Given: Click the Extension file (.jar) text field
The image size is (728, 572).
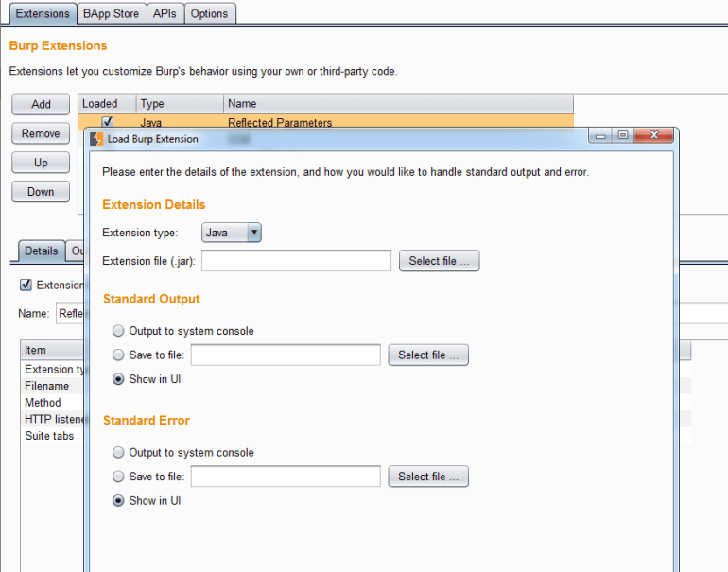Looking at the screenshot, I should pos(296,261).
